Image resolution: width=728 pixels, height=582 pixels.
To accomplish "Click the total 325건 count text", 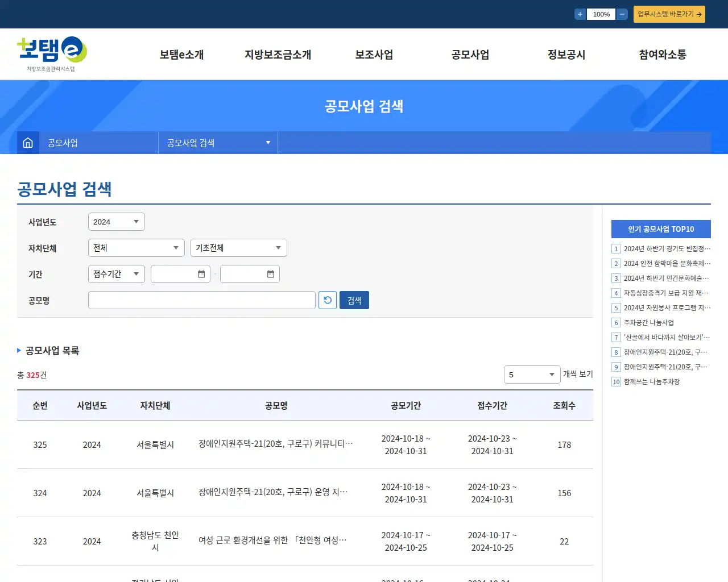I will 32,375.
